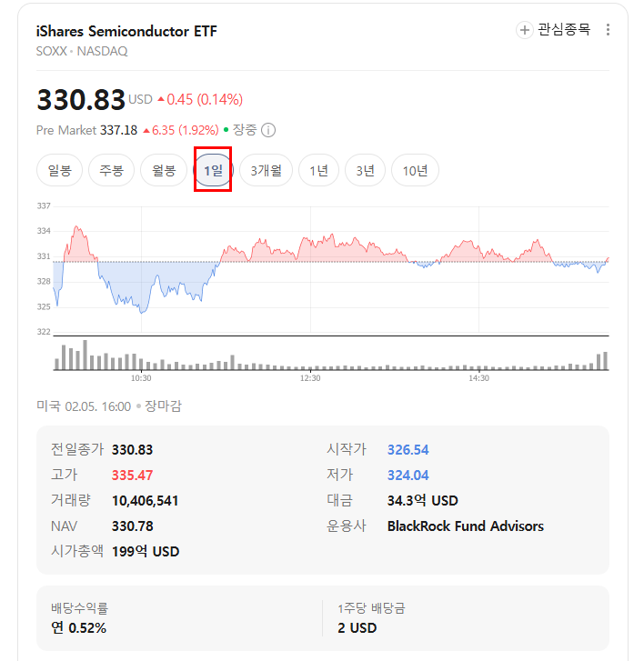The image size is (644, 661).
Task: Click the 전일종가 value 330.83
Action: 132,450
